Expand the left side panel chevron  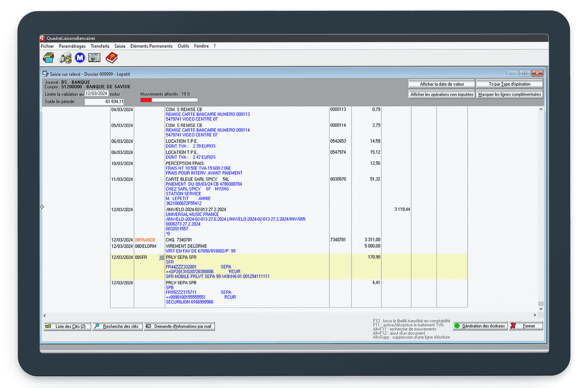[x=42, y=207]
